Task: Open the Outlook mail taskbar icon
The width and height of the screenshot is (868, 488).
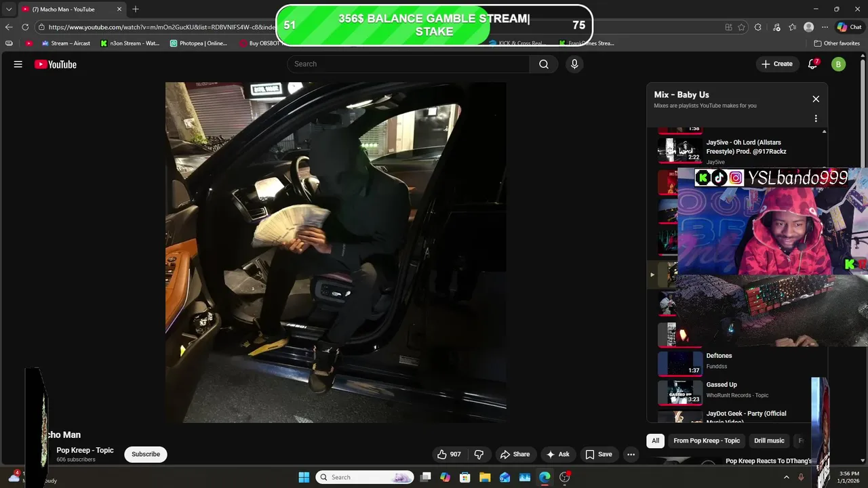Action: [x=505, y=477]
